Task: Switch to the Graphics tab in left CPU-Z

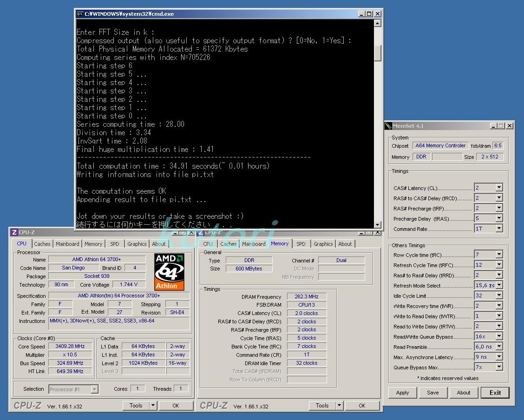Action: [137, 244]
